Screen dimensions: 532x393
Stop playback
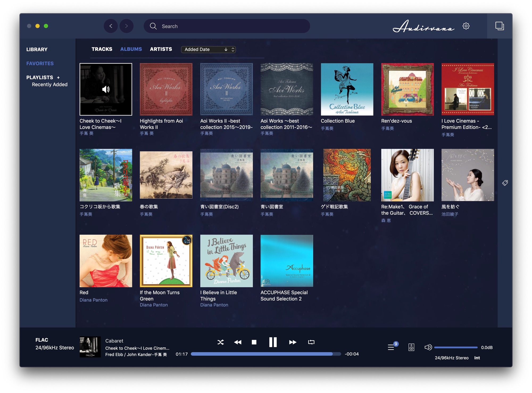254,342
